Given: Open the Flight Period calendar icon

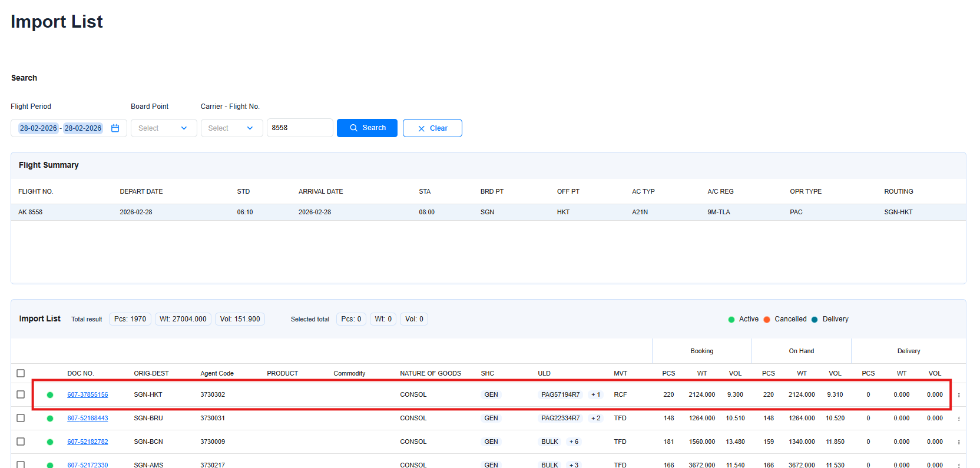Looking at the screenshot, I should point(115,128).
